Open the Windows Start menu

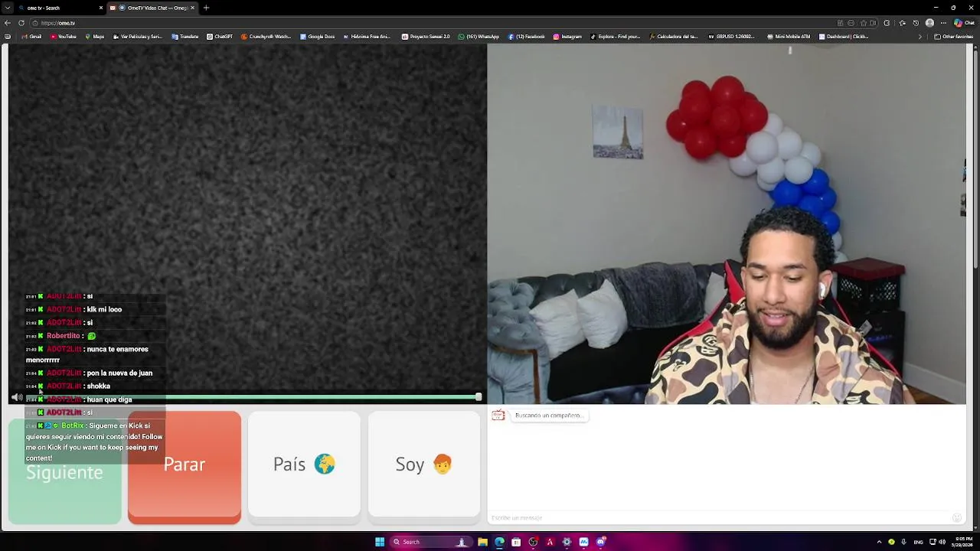point(380,542)
